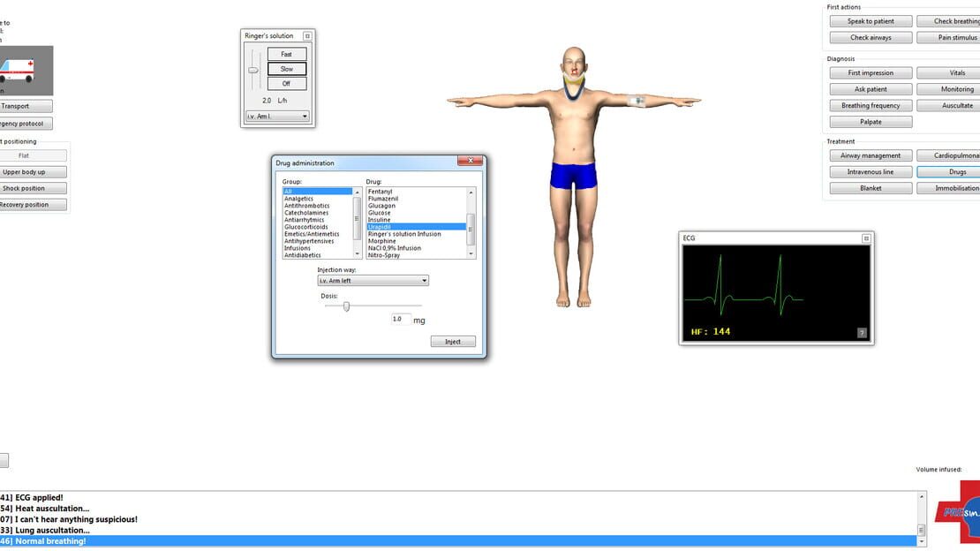Turn Ringer's solution infusion Off
The width and height of the screenshot is (980, 551).
tap(287, 84)
